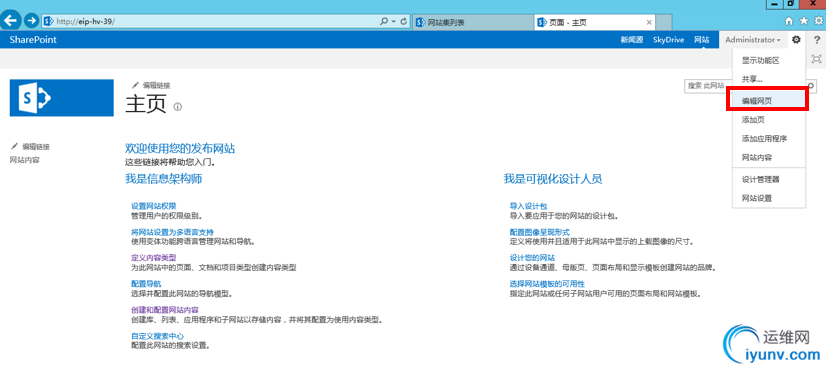The width and height of the screenshot is (826, 371).
Task: Open the 创建和配置网站内容 link
Action: point(164,309)
